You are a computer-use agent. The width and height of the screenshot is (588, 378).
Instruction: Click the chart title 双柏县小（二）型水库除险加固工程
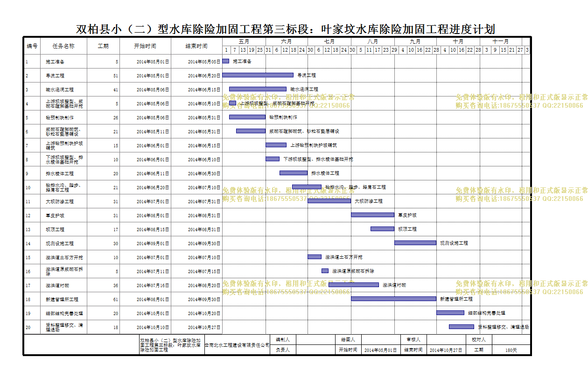click(x=285, y=29)
